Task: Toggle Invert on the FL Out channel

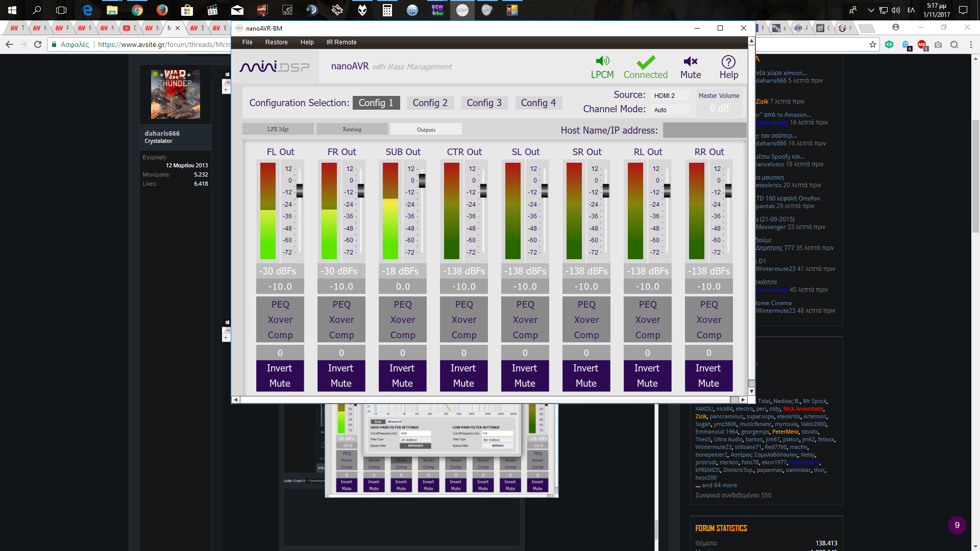Action: pyautogui.click(x=280, y=368)
